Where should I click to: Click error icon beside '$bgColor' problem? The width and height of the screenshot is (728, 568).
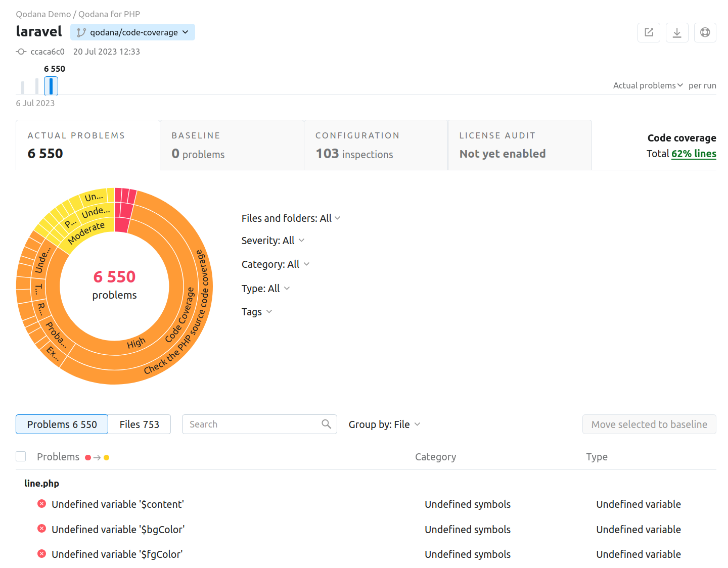[42, 529]
